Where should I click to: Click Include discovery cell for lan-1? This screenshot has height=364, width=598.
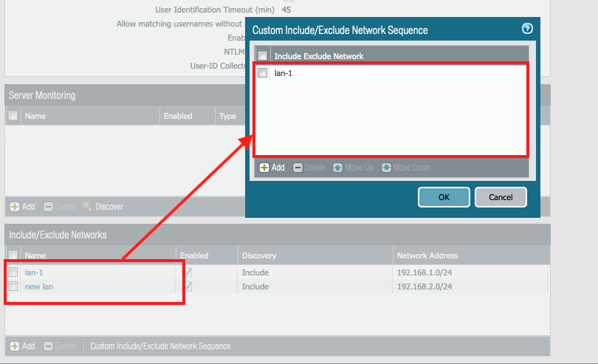click(255, 272)
